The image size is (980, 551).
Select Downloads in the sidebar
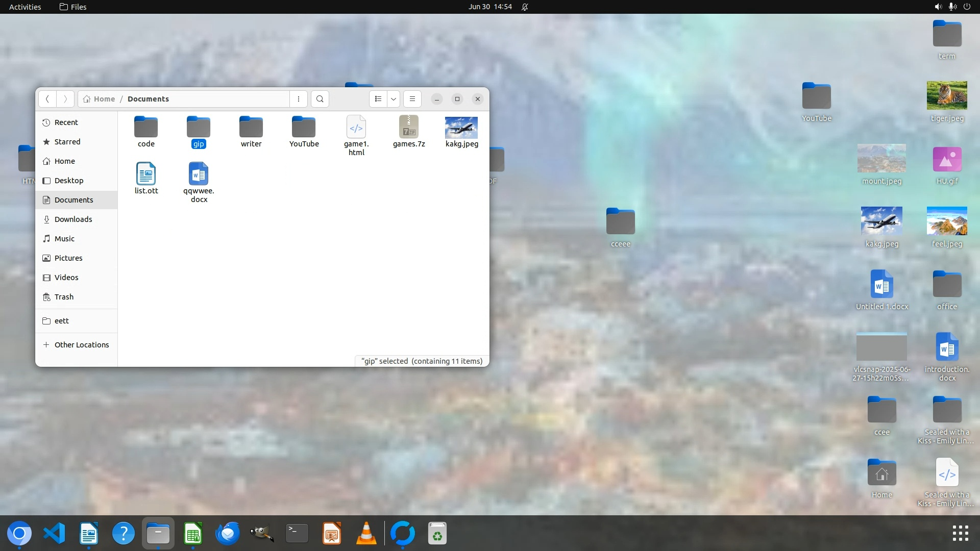click(x=73, y=219)
